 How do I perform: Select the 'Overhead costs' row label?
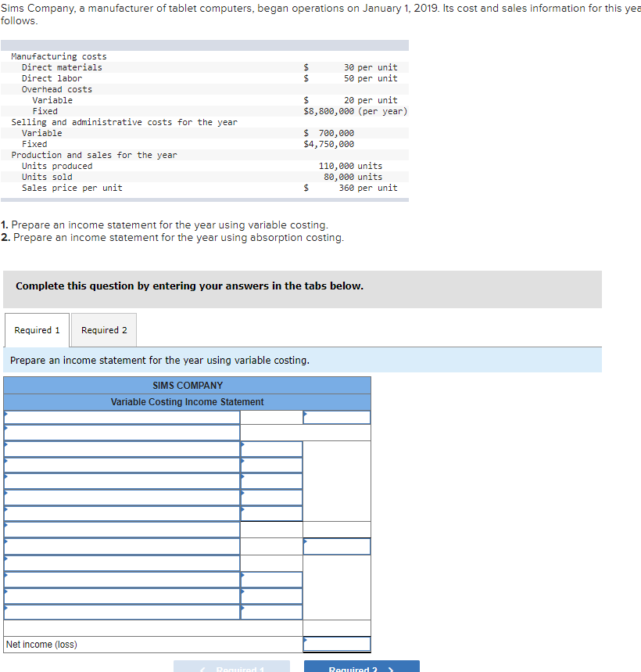(x=57, y=89)
